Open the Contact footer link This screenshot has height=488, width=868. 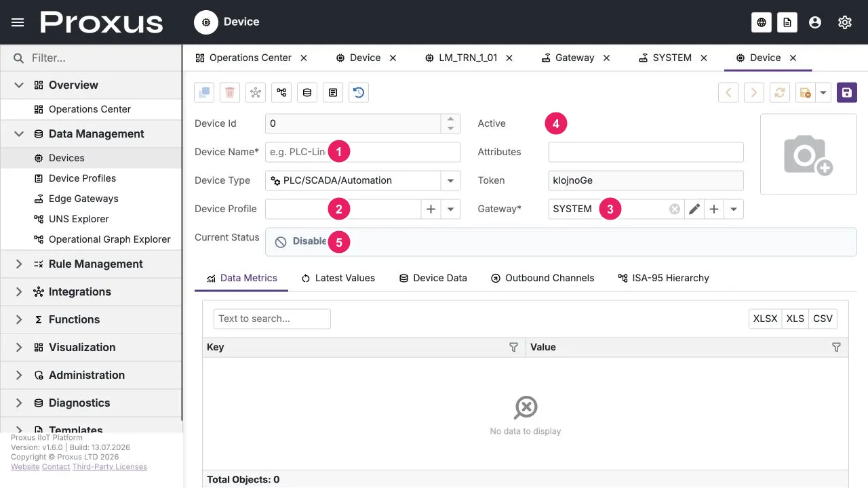point(56,467)
